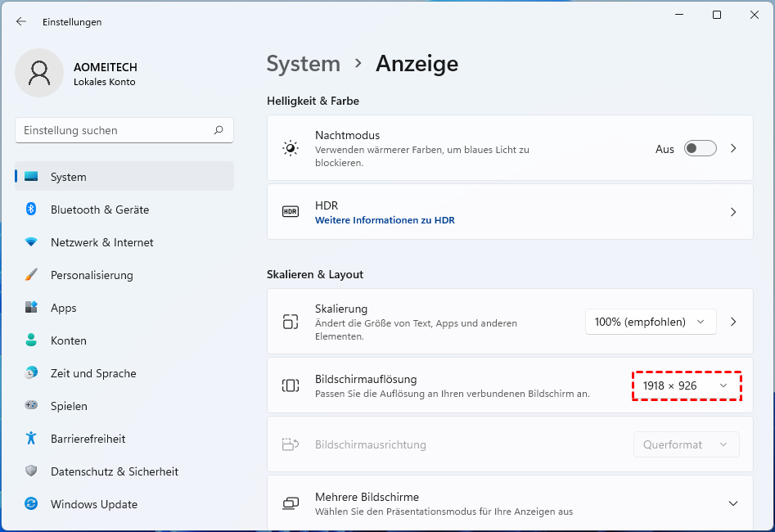Click the Datenschutz & Sicherheit shield icon
Image resolution: width=775 pixels, height=532 pixels.
[x=31, y=471]
